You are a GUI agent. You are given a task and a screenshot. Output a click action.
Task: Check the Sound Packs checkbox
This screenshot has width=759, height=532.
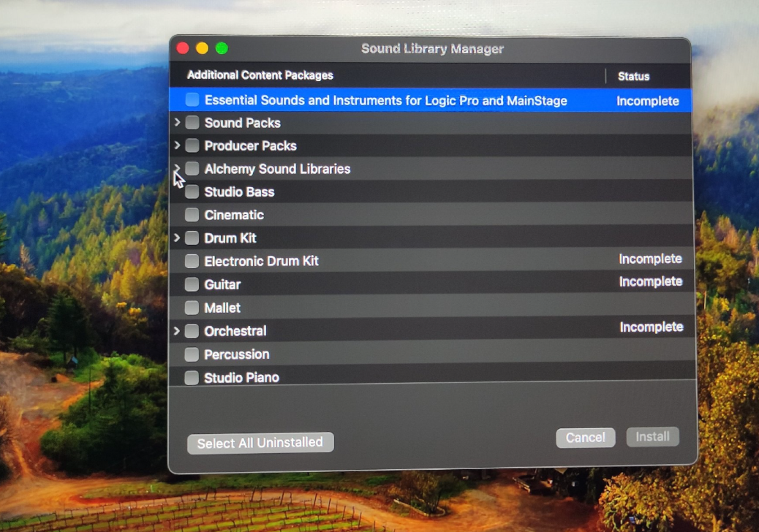pyautogui.click(x=192, y=122)
